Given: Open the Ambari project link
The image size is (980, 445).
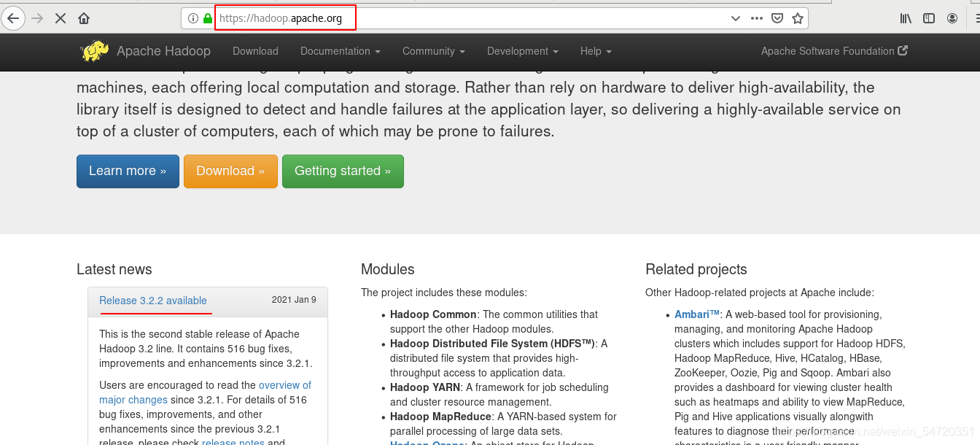Looking at the screenshot, I should tap(697, 314).
